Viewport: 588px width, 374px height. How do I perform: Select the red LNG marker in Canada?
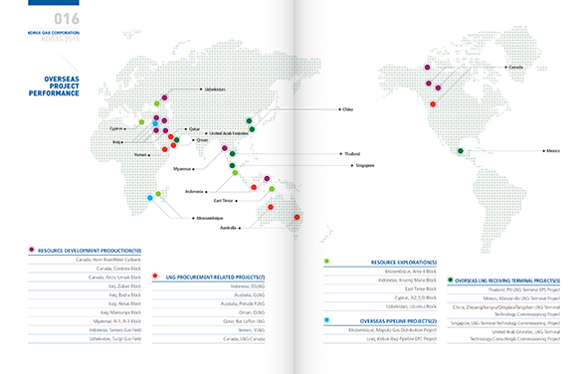coord(433,104)
